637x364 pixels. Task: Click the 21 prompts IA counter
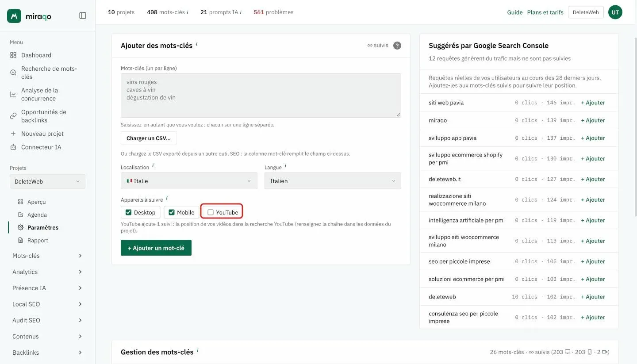point(221,12)
